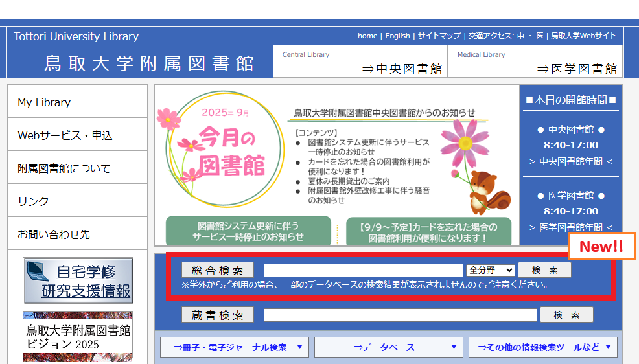Image resolution: width=639 pixels, height=364 pixels.
Task: Open 自宅学修 研究支援情報 banner
Action: (78, 280)
